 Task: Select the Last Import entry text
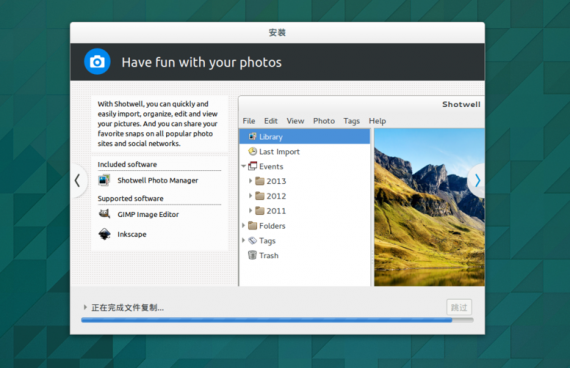pyautogui.click(x=279, y=152)
